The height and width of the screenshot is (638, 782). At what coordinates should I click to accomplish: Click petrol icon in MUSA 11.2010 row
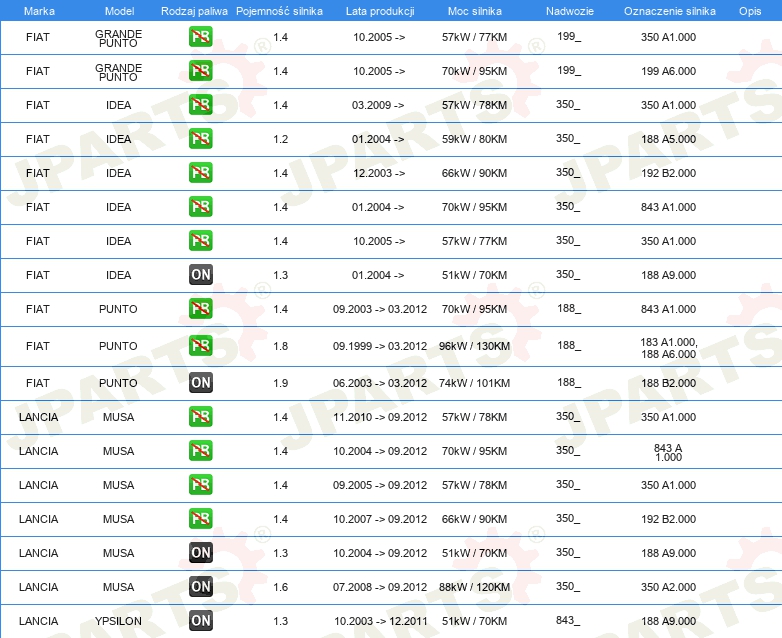[x=200, y=417]
